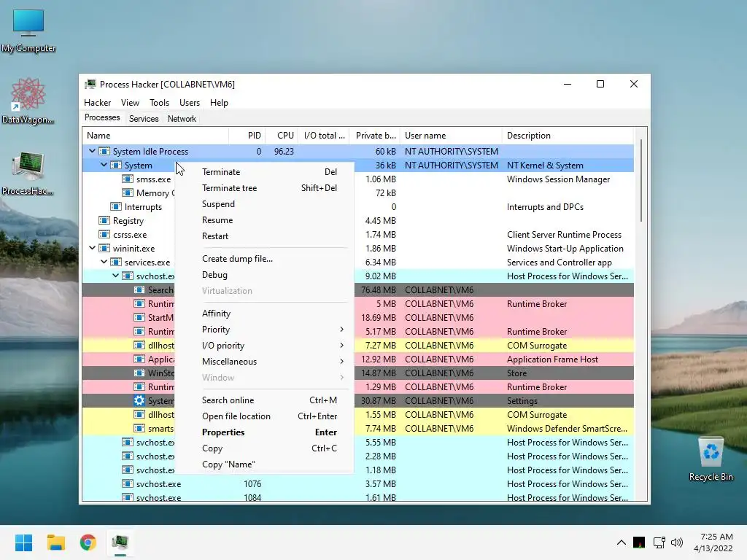Screen dimensions: 747x560
Task: Sort by the PID column header
Action: pyautogui.click(x=247, y=135)
